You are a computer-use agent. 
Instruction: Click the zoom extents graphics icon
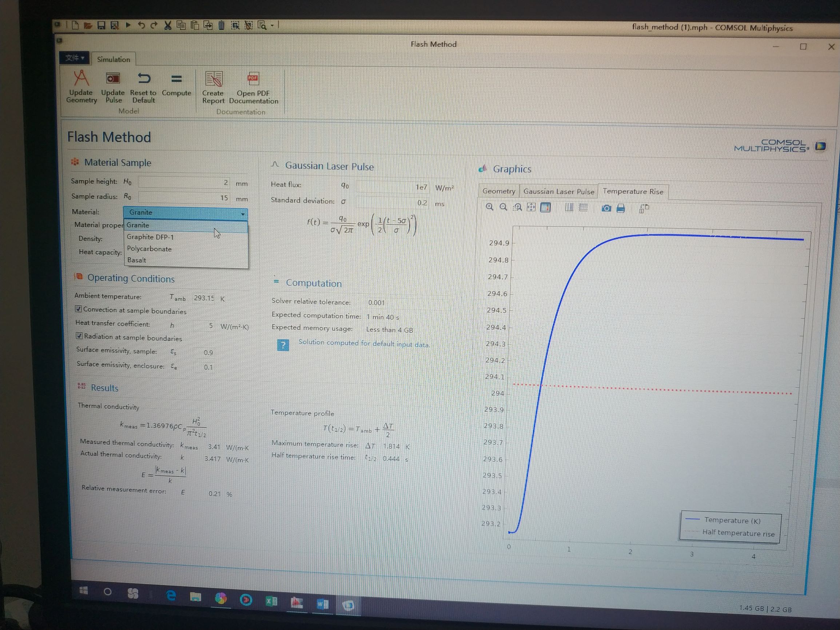531,207
